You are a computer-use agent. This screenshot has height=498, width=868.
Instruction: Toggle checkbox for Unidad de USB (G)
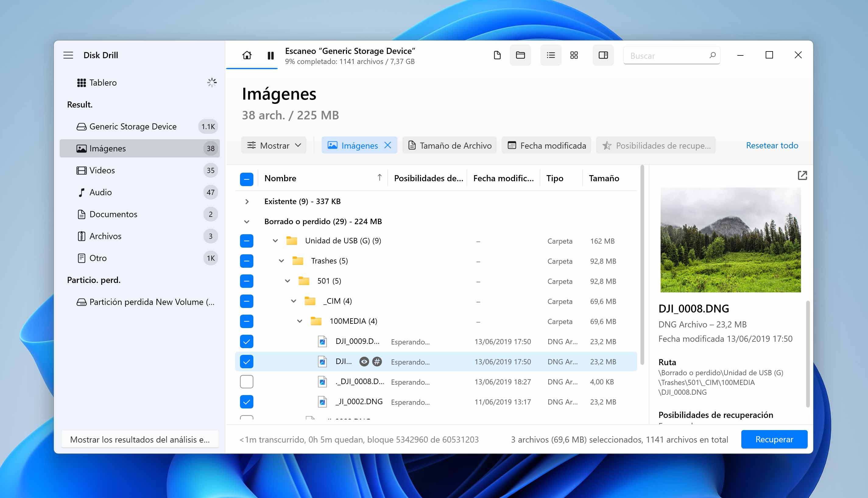(x=247, y=241)
